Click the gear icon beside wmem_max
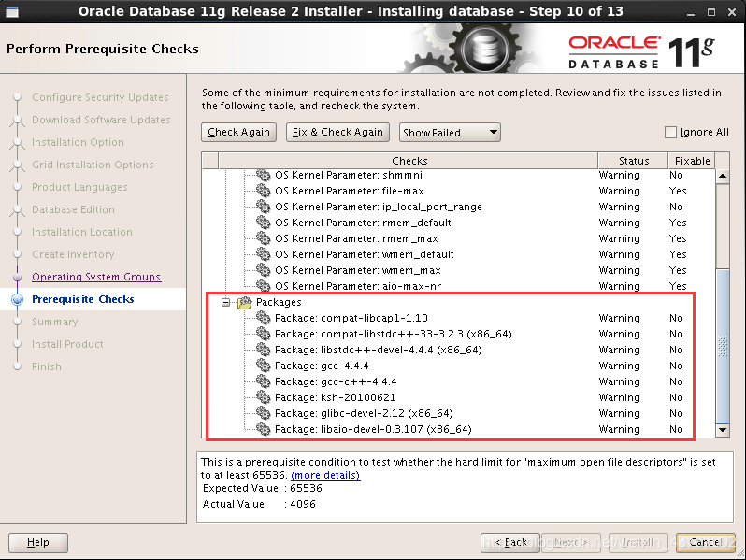 (x=263, y=270)
